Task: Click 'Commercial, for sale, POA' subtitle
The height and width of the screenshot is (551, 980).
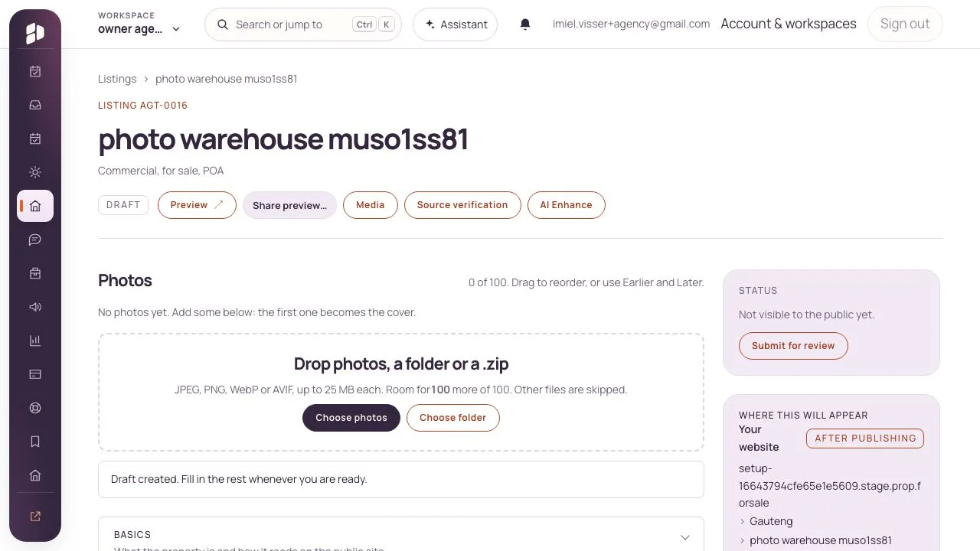Action: (161, 171)
